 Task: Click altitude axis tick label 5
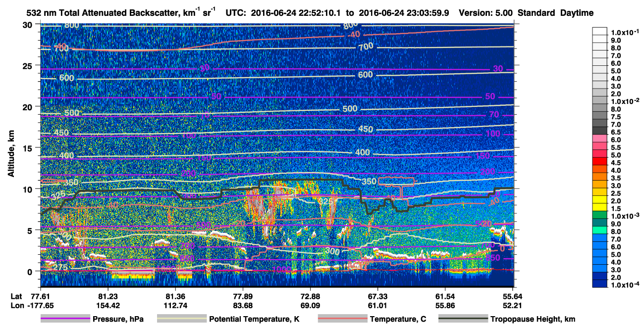coord(31,230)
